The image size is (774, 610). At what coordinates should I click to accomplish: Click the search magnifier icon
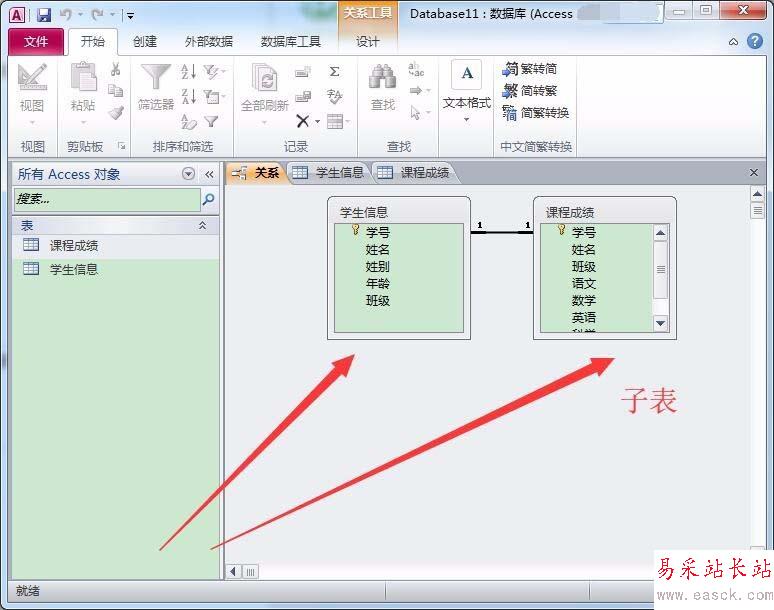(209, 199)
